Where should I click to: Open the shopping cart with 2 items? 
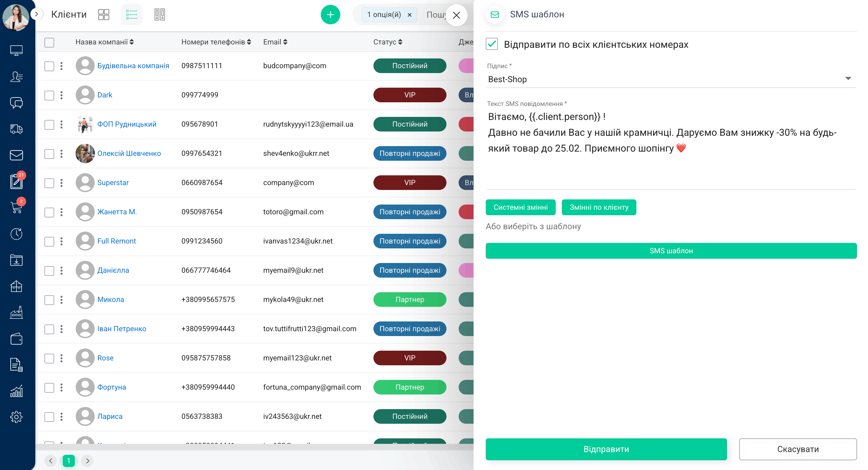[16, 208]
